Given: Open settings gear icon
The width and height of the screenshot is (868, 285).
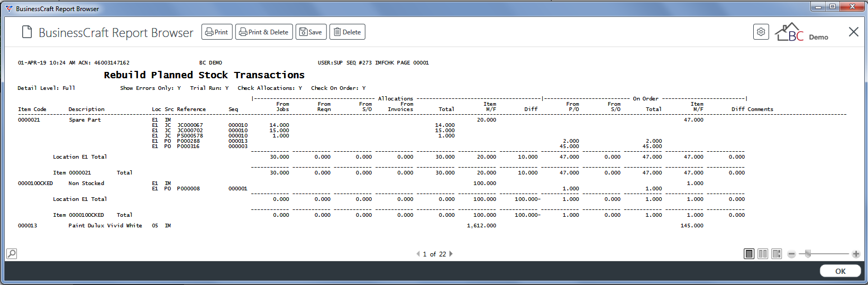Looking at the screenshot, I should coord(761,32).
